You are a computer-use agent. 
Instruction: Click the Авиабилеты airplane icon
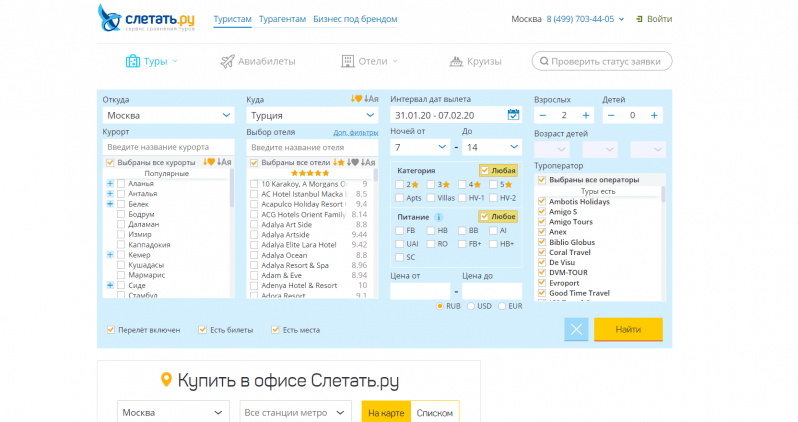pos(227,61)
